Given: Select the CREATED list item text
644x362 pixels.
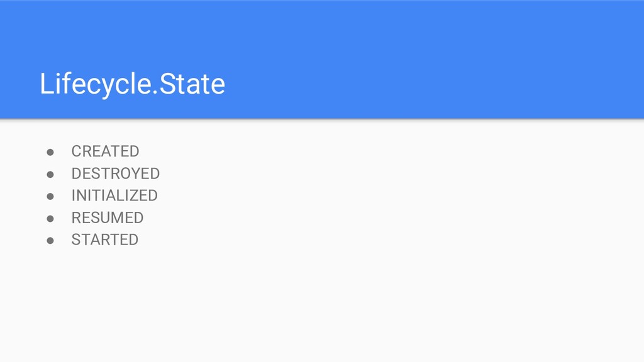Looking at the screenshot, I should (x=105, y=151).
